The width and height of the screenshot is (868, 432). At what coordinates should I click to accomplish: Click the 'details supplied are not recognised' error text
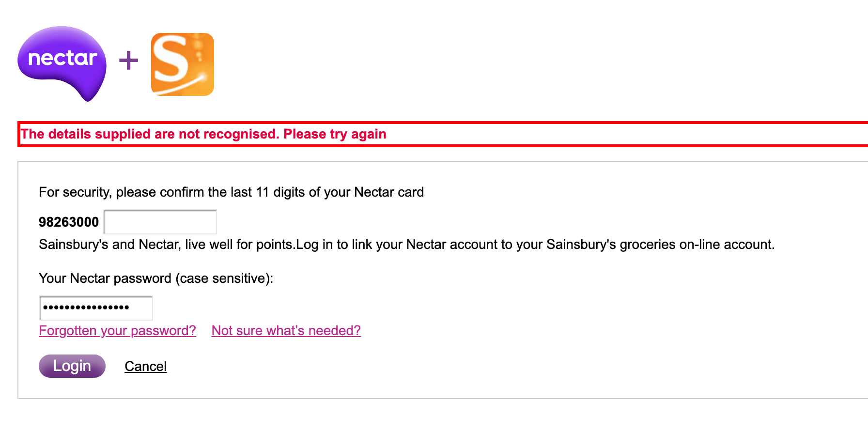[x=150, y=134]
